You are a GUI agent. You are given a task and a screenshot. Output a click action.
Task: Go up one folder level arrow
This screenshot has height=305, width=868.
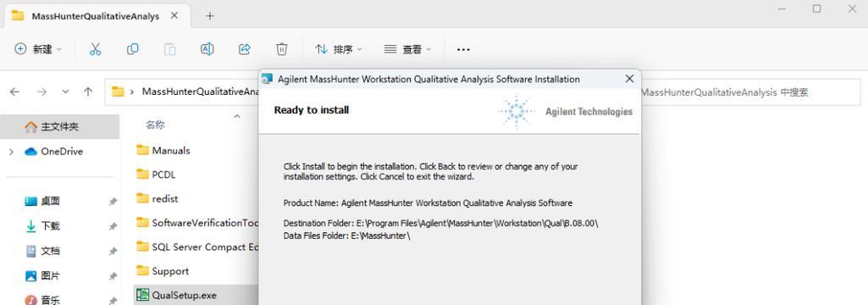click(88, 91)
